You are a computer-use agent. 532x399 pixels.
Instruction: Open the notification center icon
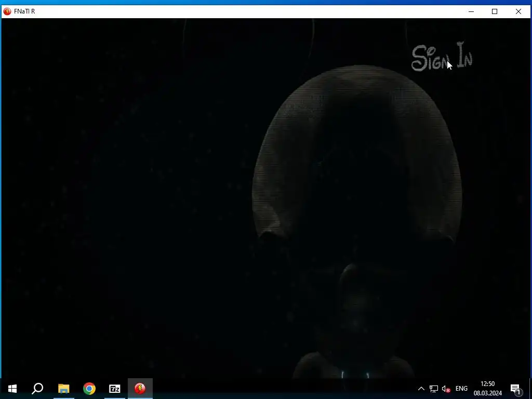coord(515,389)
